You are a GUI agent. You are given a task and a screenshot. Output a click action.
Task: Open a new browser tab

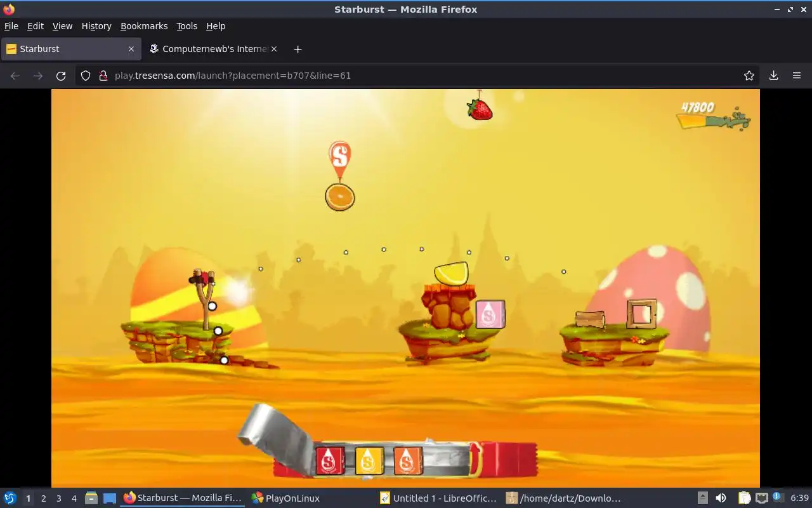pyautogui.click(x=298, y=49)
